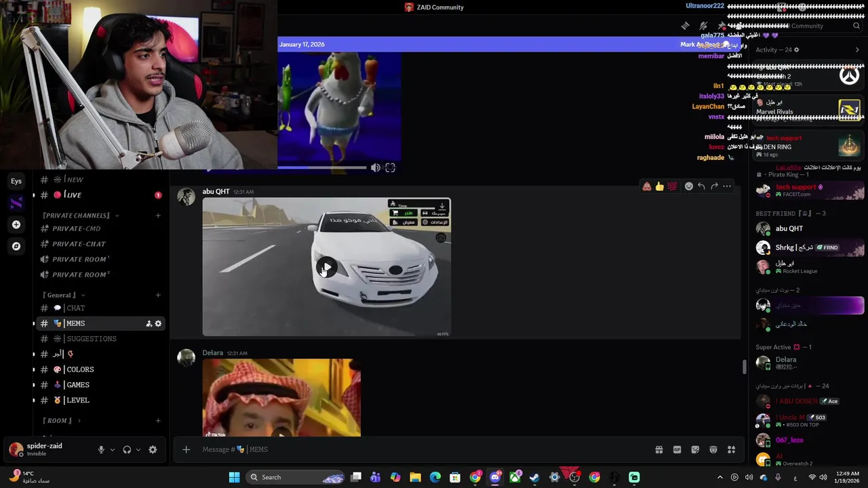The image size is (868, 488).
Task: Forward the abu QHT message
Action: [x=714, y=186]
